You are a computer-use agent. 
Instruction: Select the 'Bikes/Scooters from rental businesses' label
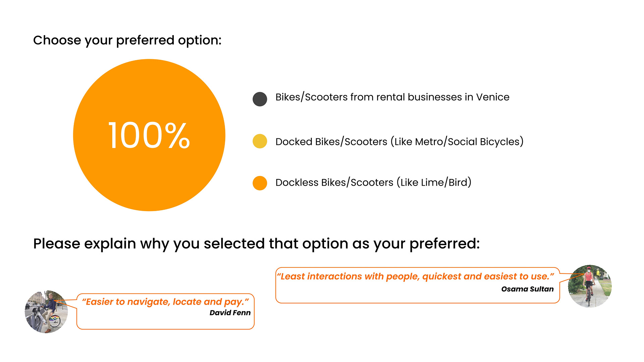392,97
